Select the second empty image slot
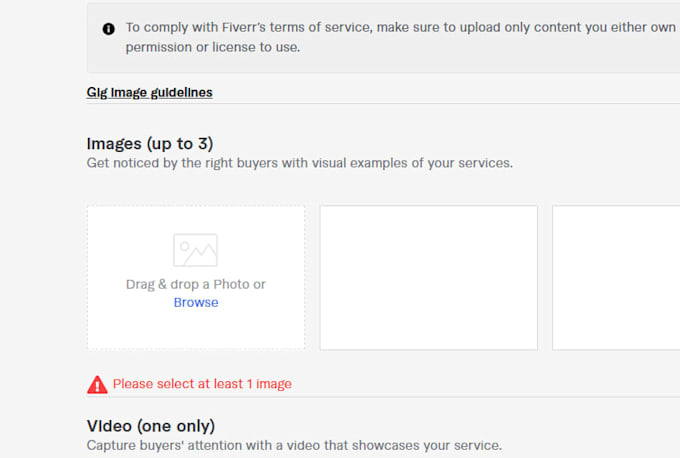 428,278
